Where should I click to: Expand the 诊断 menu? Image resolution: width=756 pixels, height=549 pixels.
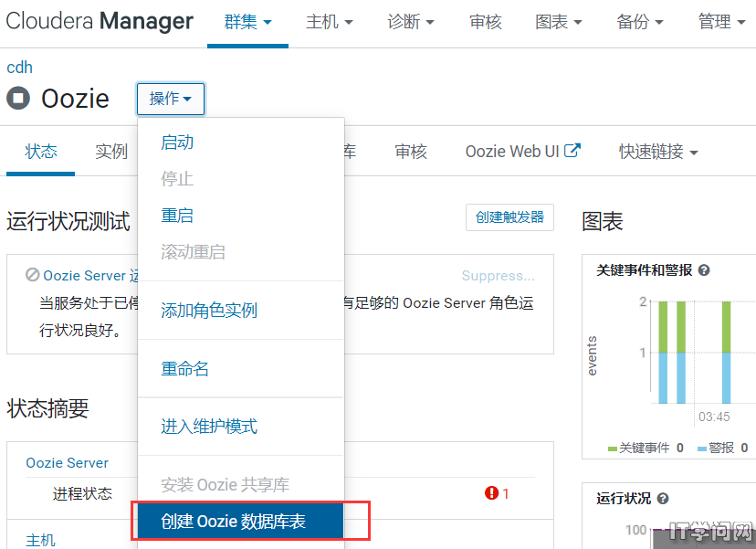coord(411,22)
